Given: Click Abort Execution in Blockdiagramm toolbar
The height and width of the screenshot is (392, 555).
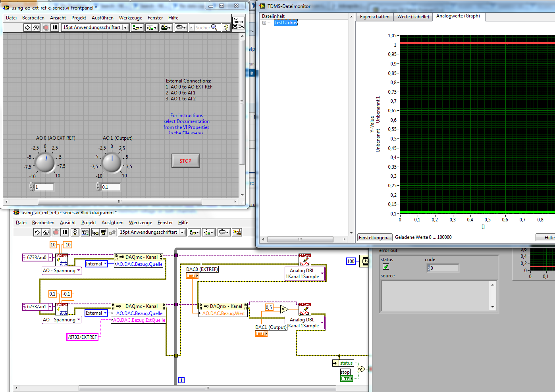Looking at the screenshot, I should (x=56, y=232).
